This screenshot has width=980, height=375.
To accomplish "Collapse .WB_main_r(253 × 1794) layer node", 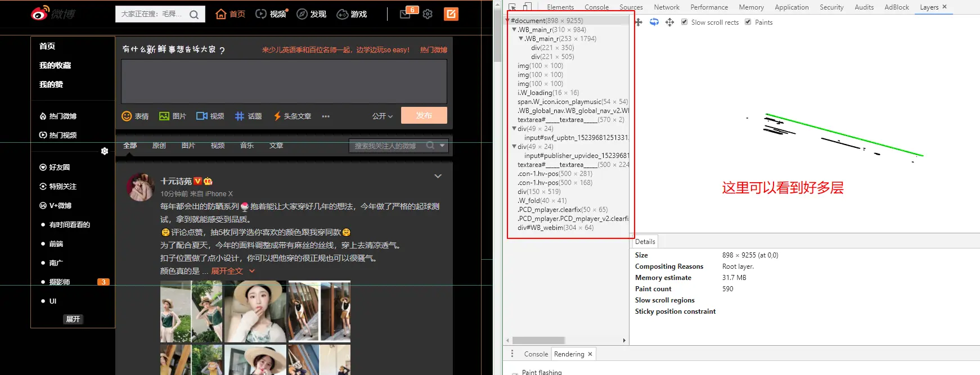I will click(521, 38).
